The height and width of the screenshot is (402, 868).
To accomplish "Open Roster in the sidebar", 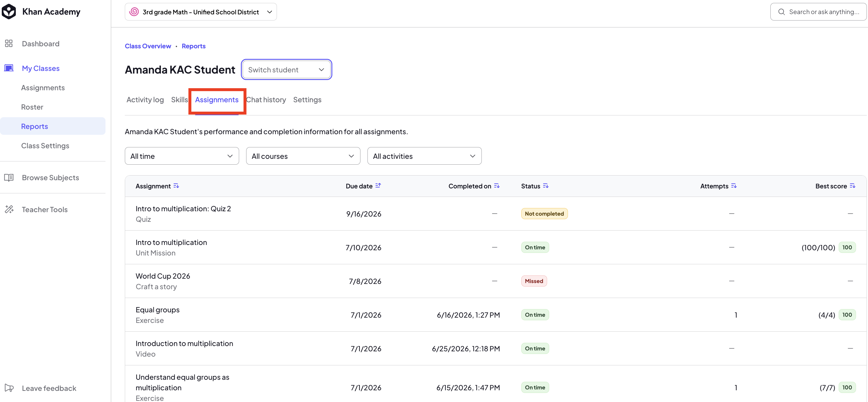I will point(32,107).
